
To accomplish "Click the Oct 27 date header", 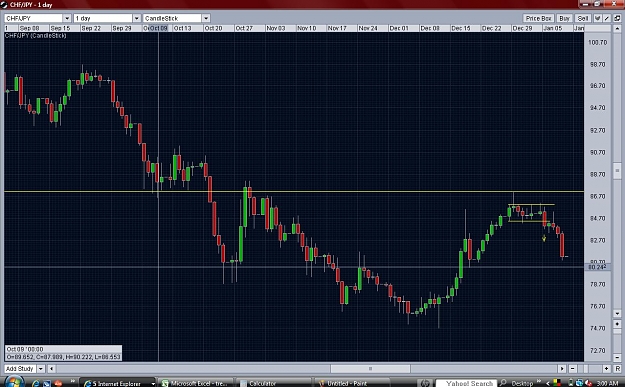I will [244, 28].
